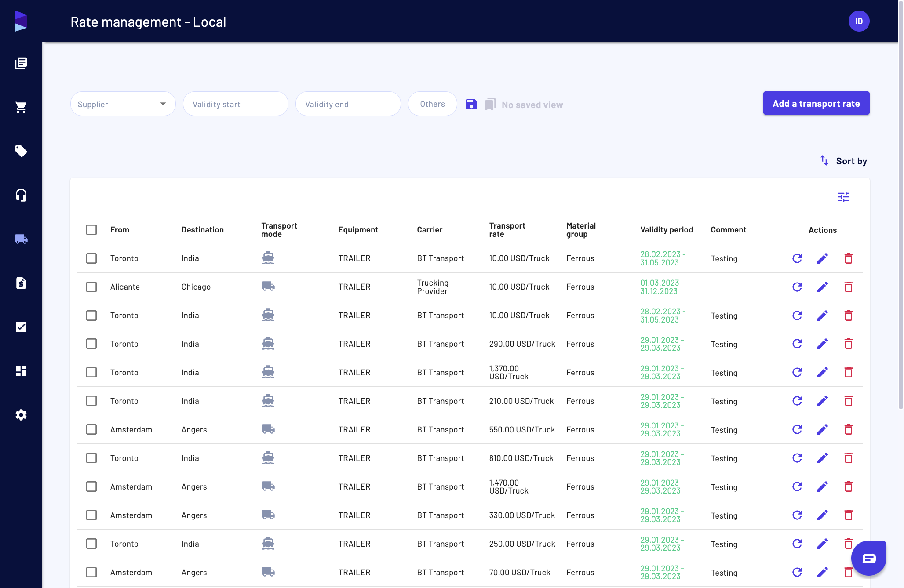Edit the 290.00 USD/Truck rate row

(x=823, y=344)
